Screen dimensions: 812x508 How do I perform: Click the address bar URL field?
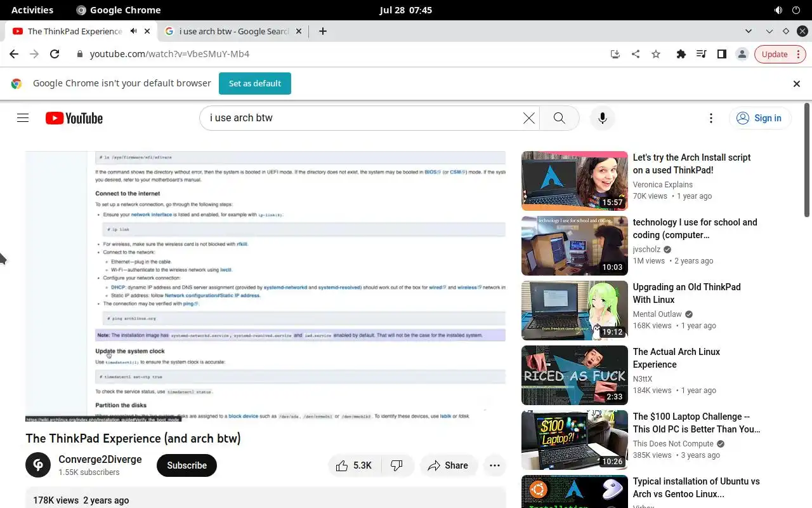343,54
